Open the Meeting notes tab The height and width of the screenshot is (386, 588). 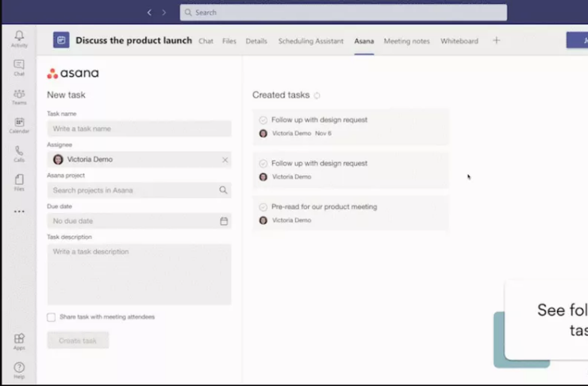(x=407, y=41)
